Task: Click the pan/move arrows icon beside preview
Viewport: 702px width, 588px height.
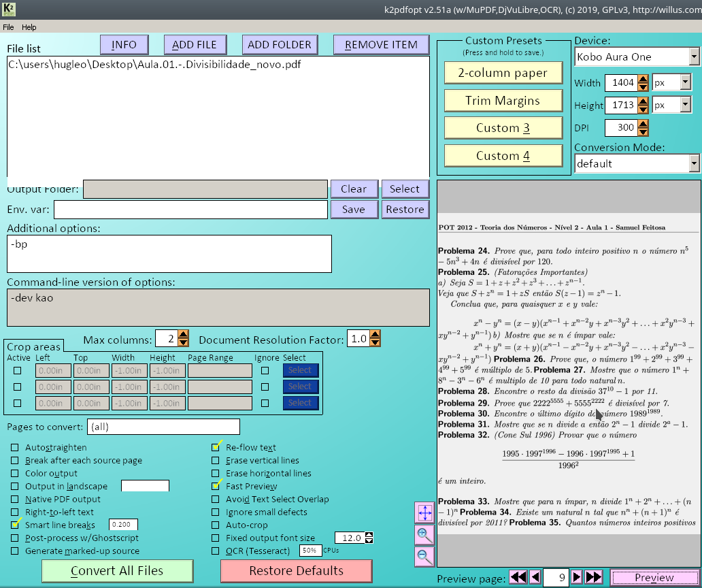Action: point(424,512)
